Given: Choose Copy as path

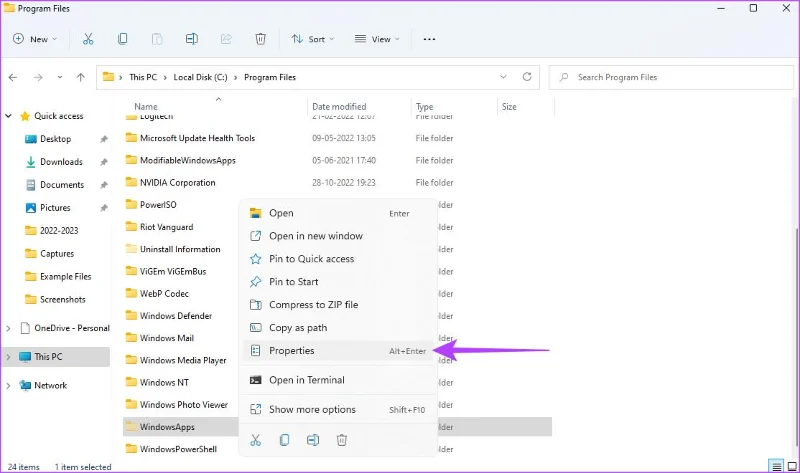Looking at the screenshot, I should pyautogui.click(x=338, y=328).
